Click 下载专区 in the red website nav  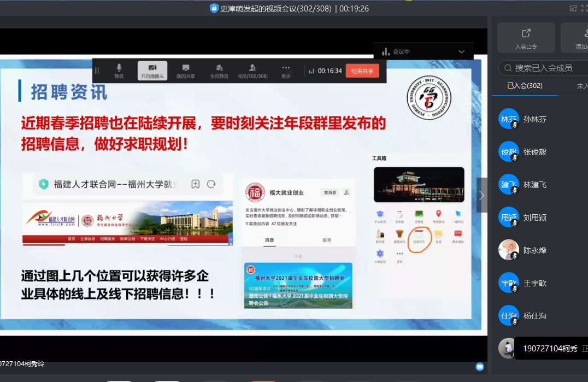coord(148,239)
